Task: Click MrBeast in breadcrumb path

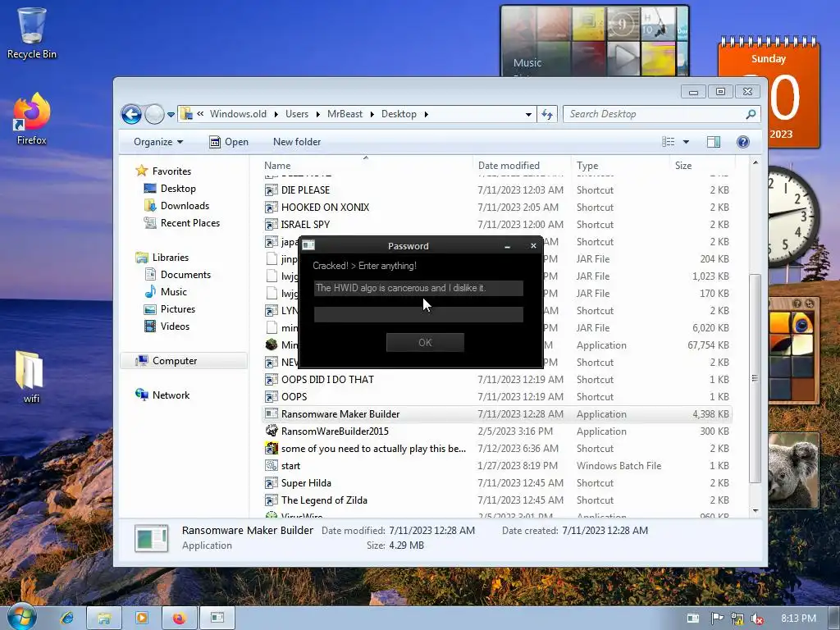Action: click(x=345, y=114)
